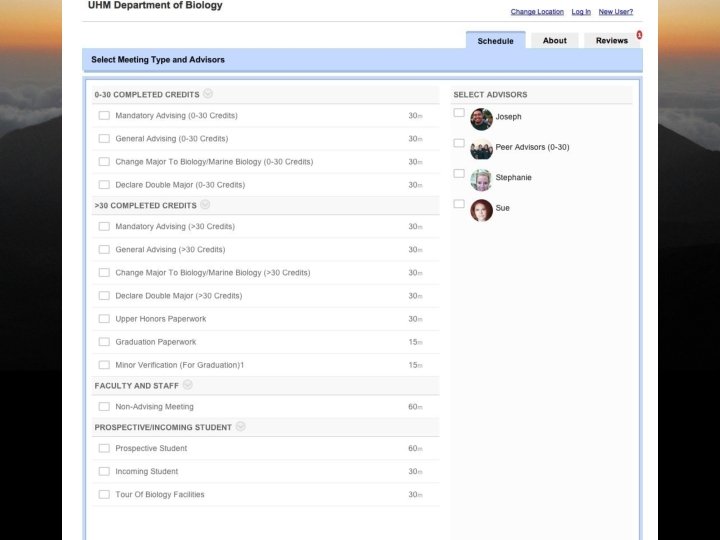Check Incoming Student box
Screen dimensions: 720x540
click(104, 471)
